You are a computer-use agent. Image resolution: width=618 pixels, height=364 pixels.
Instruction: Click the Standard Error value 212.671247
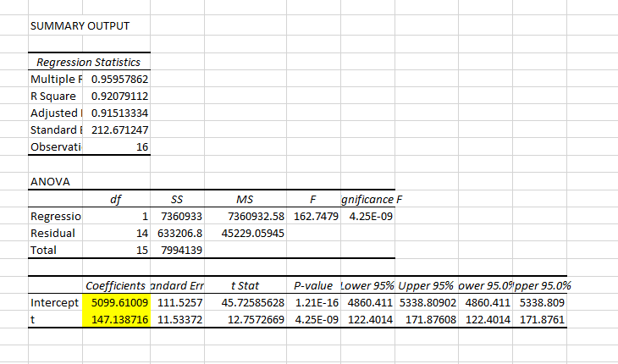(119, 130)
